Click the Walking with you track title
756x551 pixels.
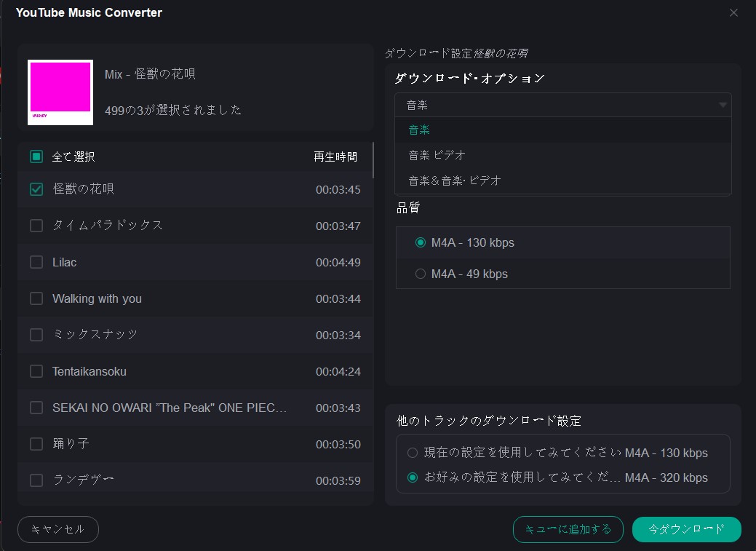pos(97,298)
